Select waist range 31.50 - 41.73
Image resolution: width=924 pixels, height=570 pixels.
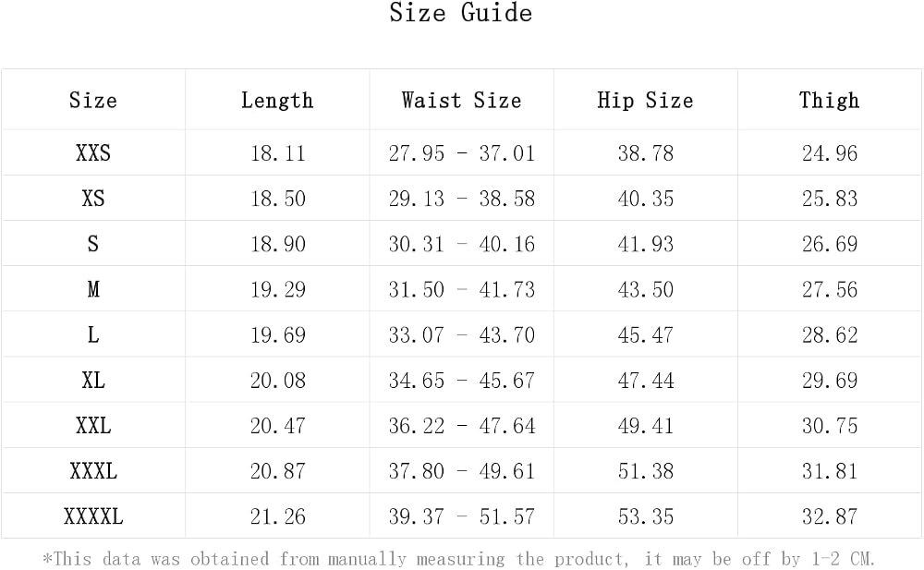[461, 289]
